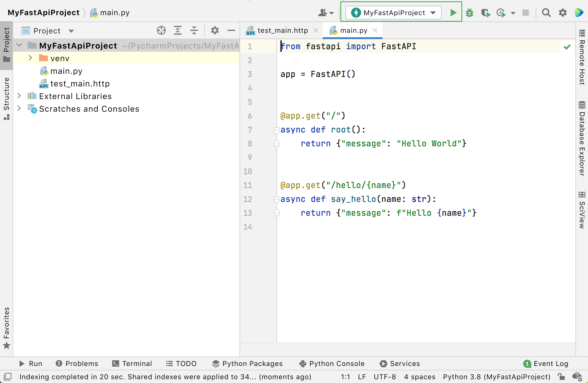Open Search Everywhere with the magnifier icon
This screenshot has width=588, height=383.
546,13
